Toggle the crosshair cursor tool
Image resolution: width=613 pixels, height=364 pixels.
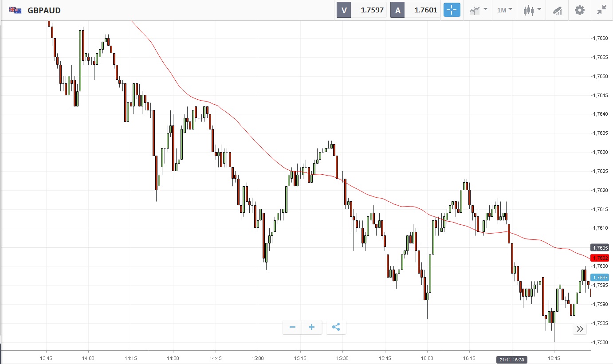click(x=452, y=10)
